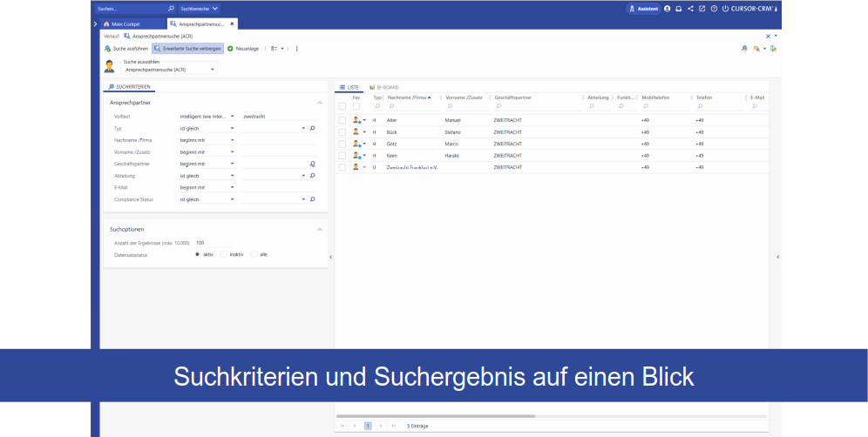
Task: Switch to the BI-BOARD tab
Action: [383, 88]
